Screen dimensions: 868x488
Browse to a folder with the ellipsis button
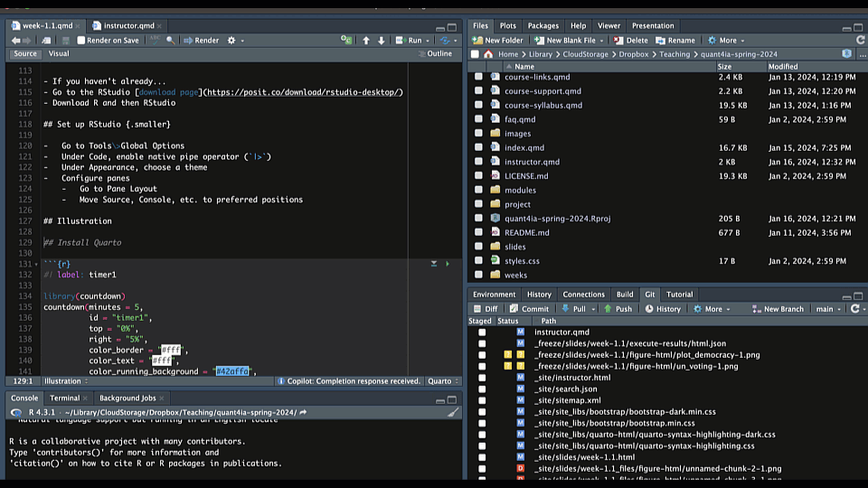(x=863, y=54)
